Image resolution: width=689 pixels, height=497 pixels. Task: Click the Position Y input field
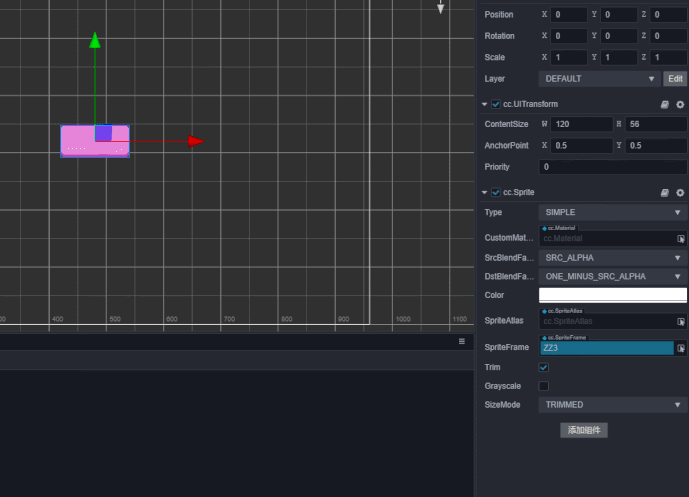(619, 15)
